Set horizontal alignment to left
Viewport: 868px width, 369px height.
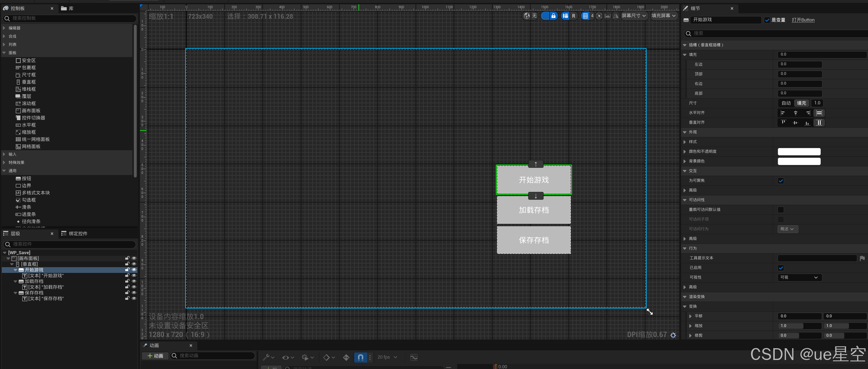pos(783,113)
